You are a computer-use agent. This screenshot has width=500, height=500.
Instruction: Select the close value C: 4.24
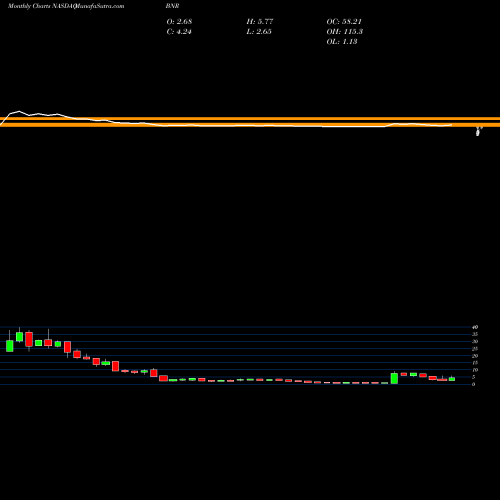(179, 32)
